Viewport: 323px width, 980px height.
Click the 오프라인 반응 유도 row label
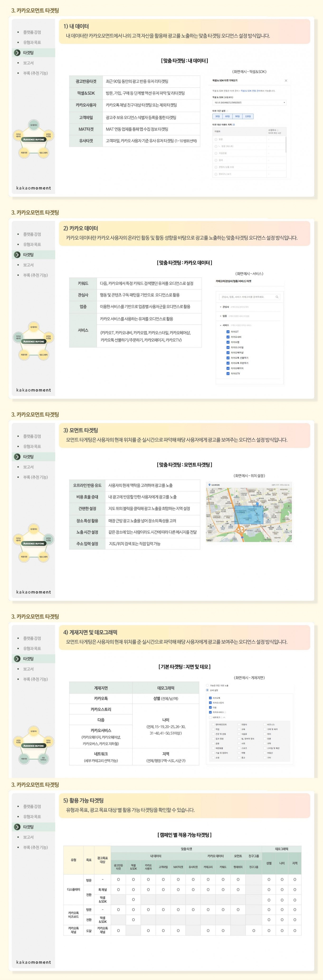click(87, 485)
